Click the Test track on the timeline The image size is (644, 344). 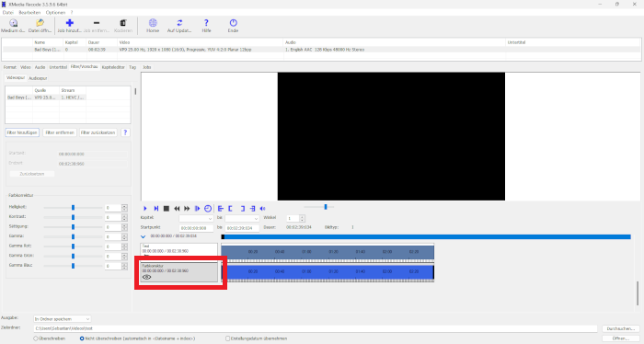pos(328,252)
